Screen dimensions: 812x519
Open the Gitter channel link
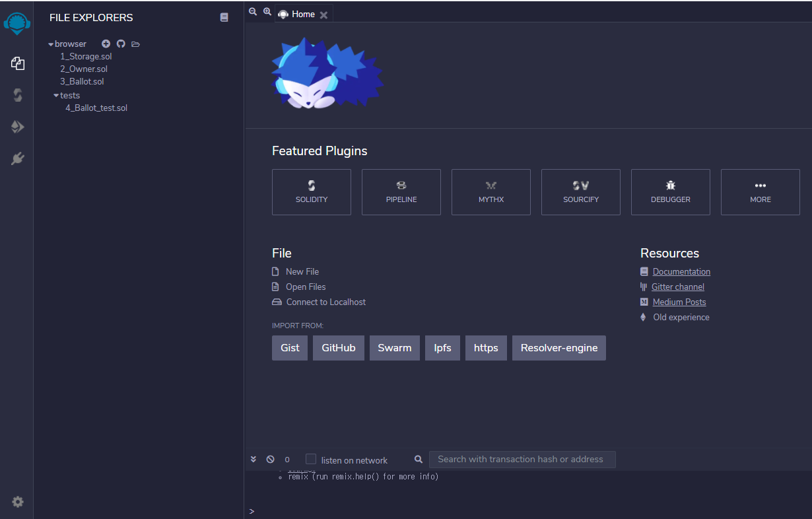coord(678,287)
